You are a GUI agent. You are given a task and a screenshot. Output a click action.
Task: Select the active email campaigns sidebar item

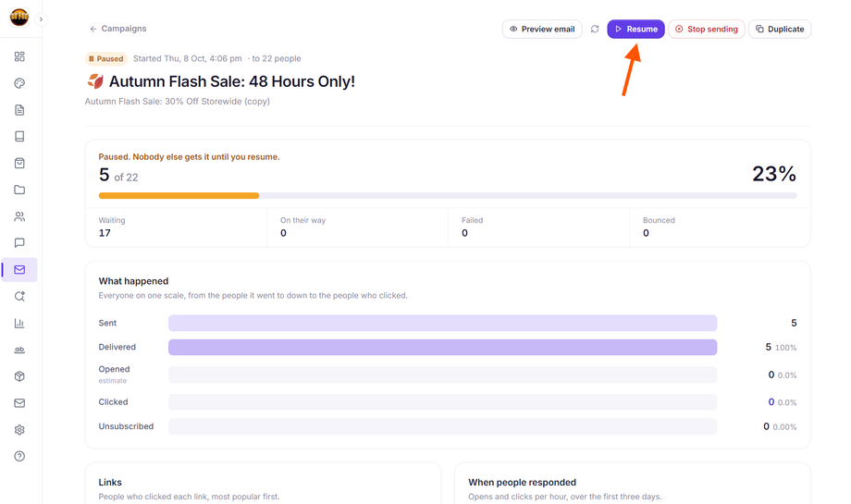coord(19,270)
